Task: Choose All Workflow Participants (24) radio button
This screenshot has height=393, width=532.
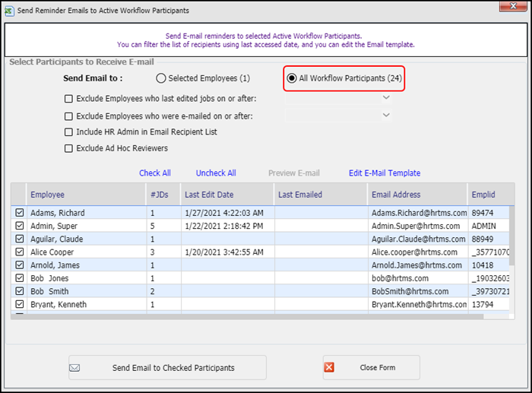Action: 292,78
